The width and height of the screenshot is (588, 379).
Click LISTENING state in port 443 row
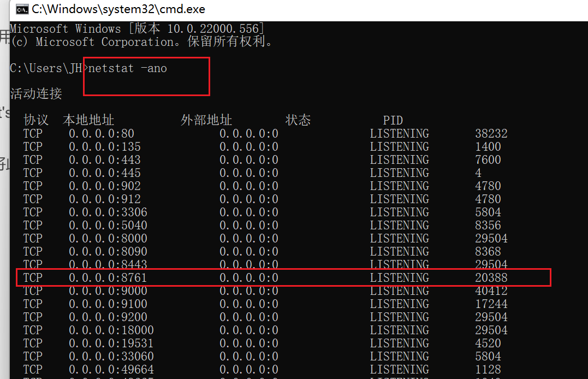click(400, 160)
